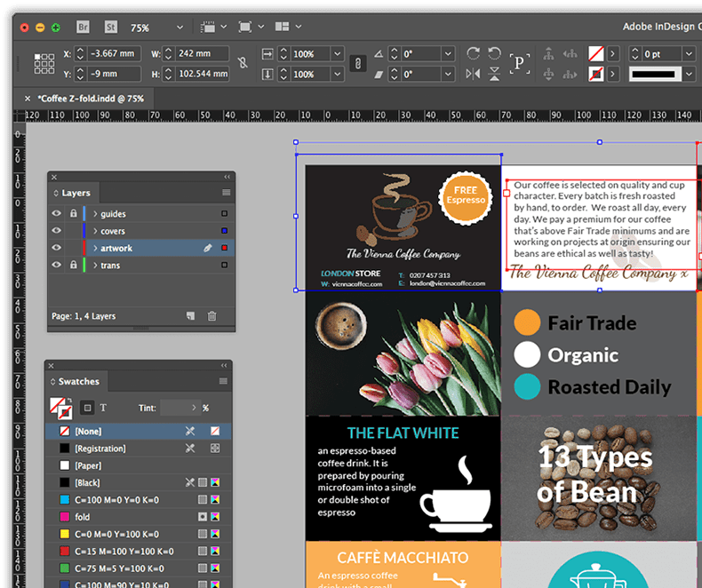Open the Swatches panel menu

(223, 381)
